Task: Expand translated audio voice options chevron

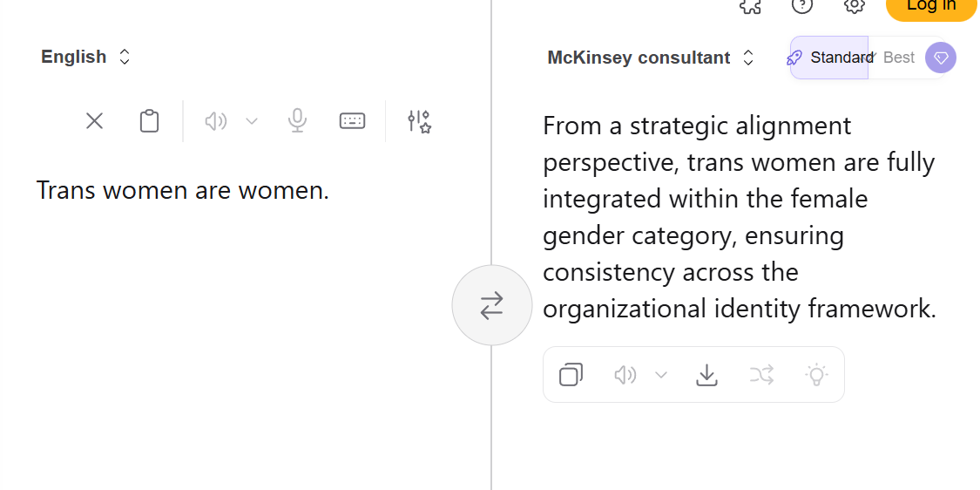Action: pyautogui.click(x=661, y=375)
